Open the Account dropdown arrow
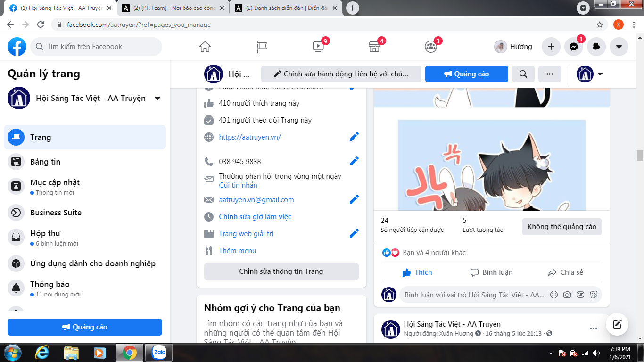 pyautogui.click(x=619, y=47)
